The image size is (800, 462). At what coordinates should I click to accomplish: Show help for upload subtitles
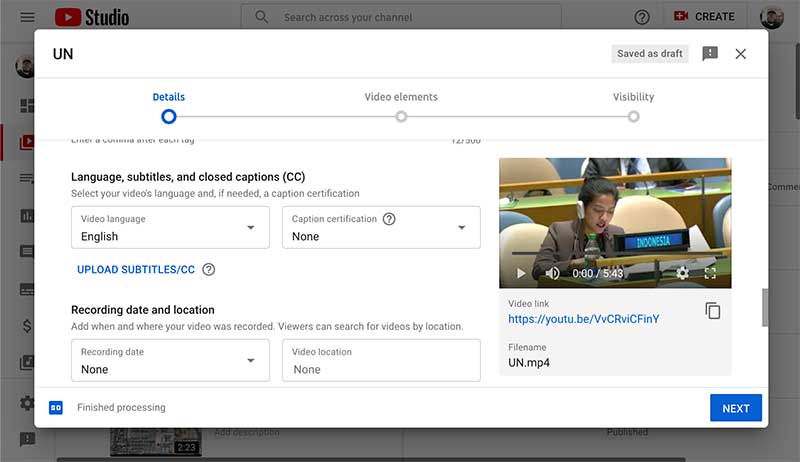209,269
